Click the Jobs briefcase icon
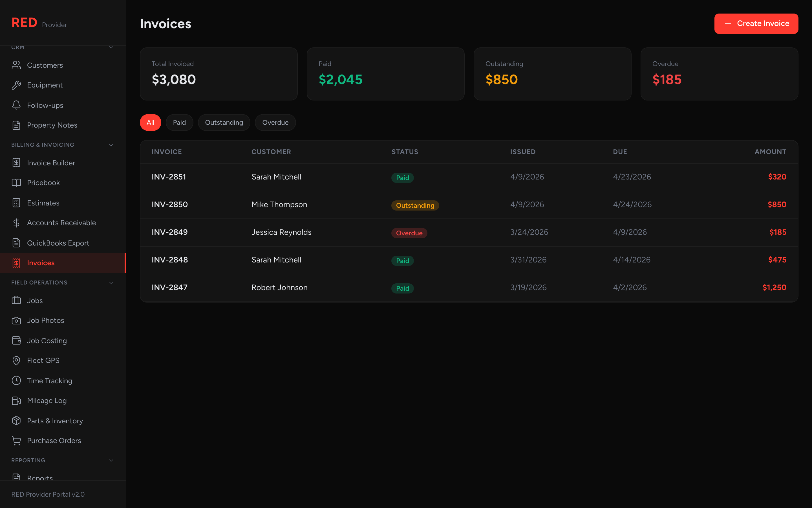812x508 pixels. [x=16, y=300]
